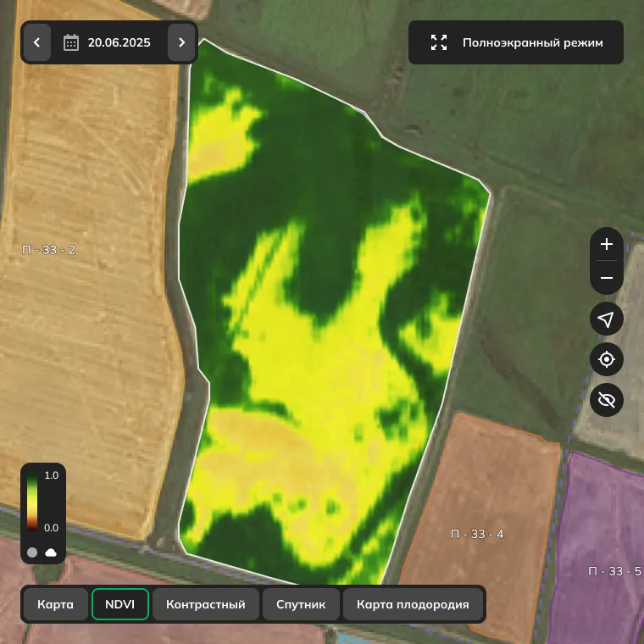644x644 pixels.
Task: Zoom in the map with plus
Action: click(607, 244)
